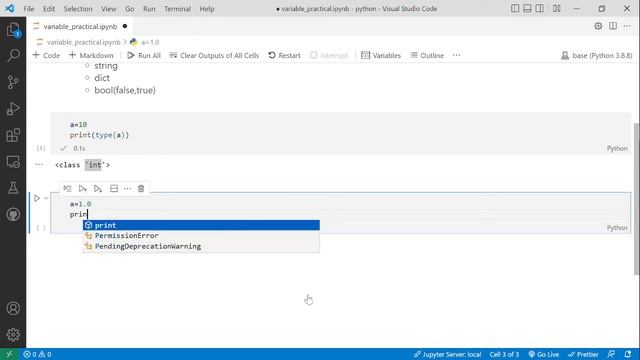Open the GitHub view in activity bar
Screen dimensions: 640x360
[13, 214]
